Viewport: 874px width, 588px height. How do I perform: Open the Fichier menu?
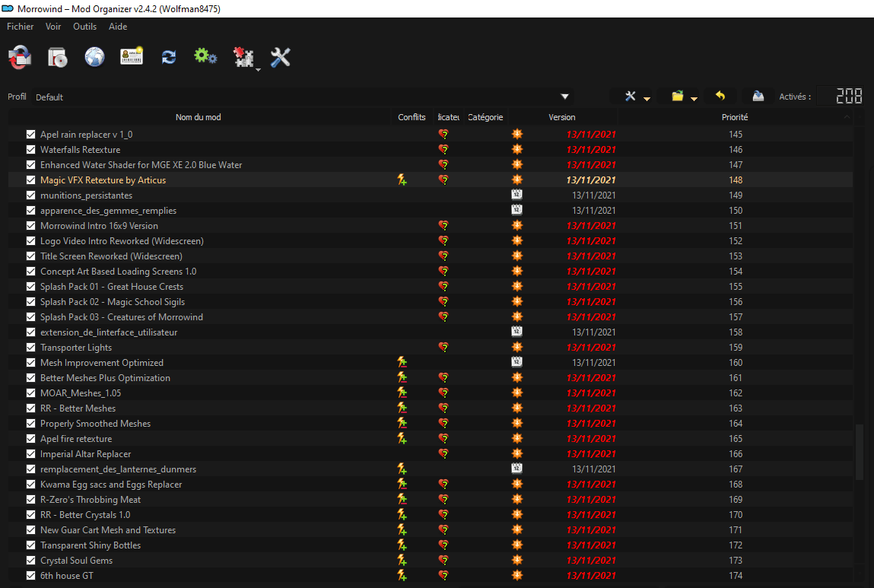21,27
